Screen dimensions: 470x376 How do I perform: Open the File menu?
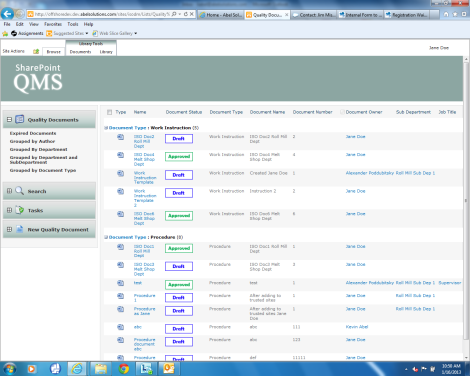click(7, 24)
